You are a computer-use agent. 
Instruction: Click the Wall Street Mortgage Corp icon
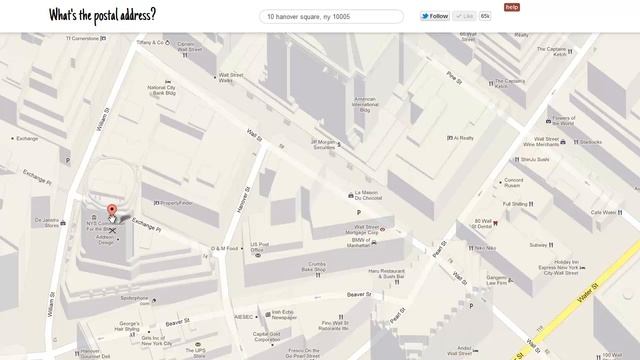(382, 229)
